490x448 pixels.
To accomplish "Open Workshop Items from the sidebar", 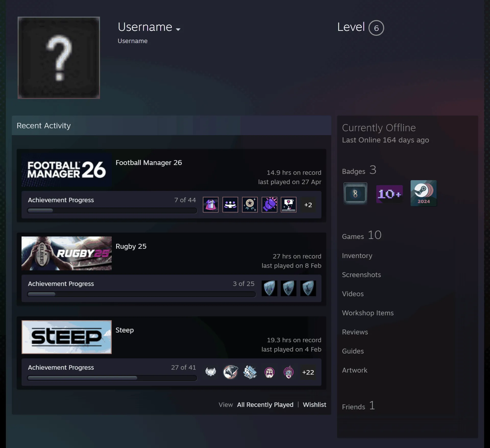I will (368, 313).
